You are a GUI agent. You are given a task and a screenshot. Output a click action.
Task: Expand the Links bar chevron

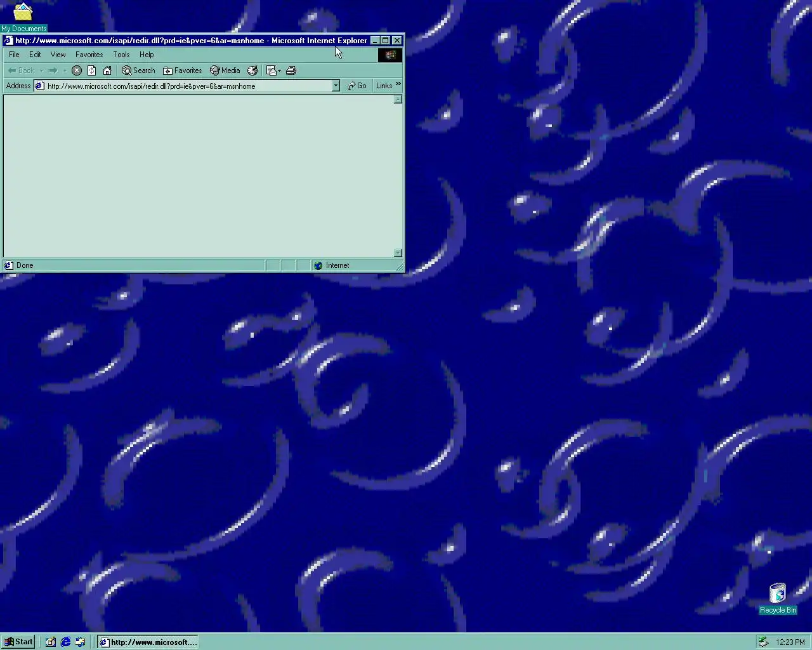click(398, 84)
